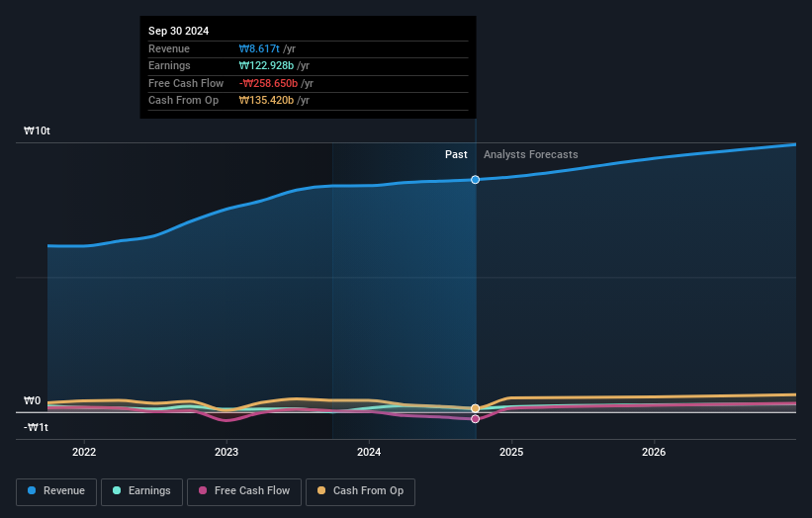Click the -₩258.650b free cash flow value

pos(268,83)
